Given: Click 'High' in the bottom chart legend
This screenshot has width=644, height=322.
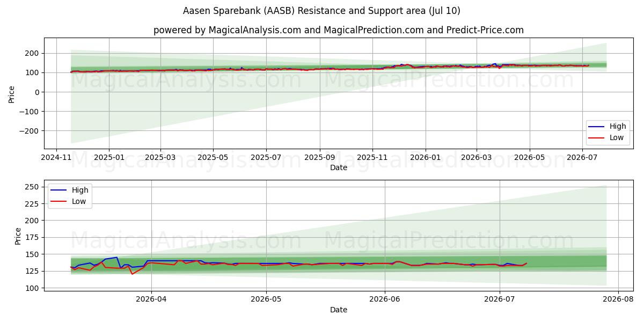Looking at the screenshot, I should (x=80, y=190).
